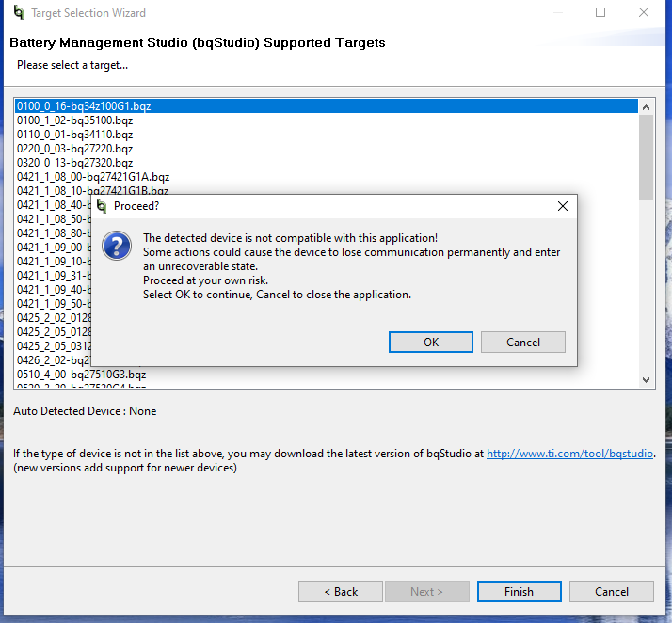Click the list scrollbar up arrow

(646, 107)
